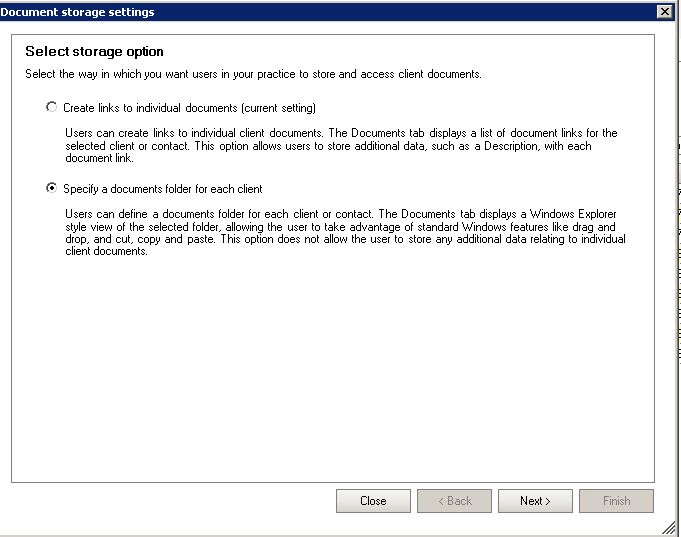Click the 'Specify a documents folder' option label
This screenshot has width=681, height=537.
(x=162, y=188)
